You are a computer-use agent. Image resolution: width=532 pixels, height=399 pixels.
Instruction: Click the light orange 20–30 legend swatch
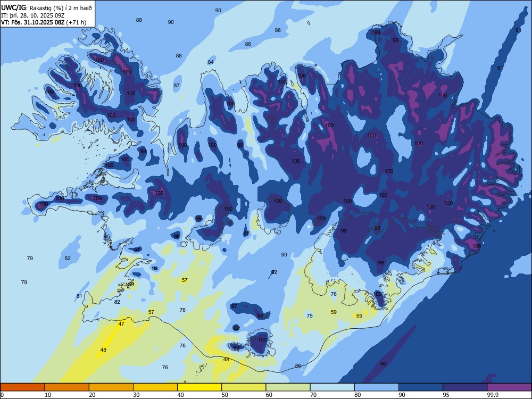pyautogui.click(x=111, y=387)
